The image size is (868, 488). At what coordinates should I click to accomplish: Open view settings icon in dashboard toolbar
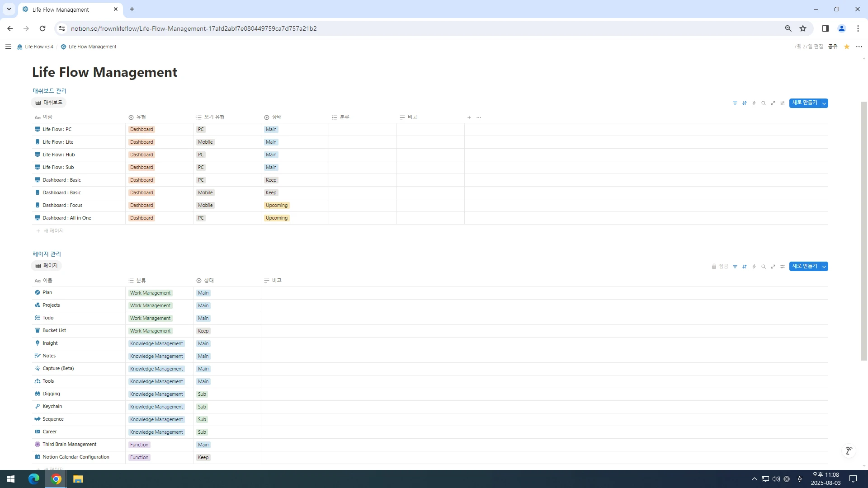pyautogui.click(x=783, y=103)
